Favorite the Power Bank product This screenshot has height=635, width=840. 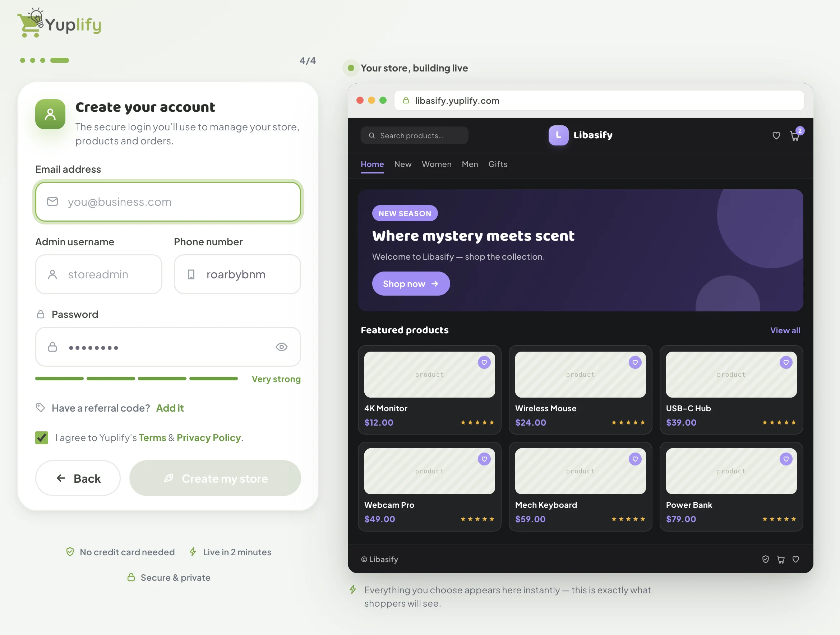coord(786,459)
